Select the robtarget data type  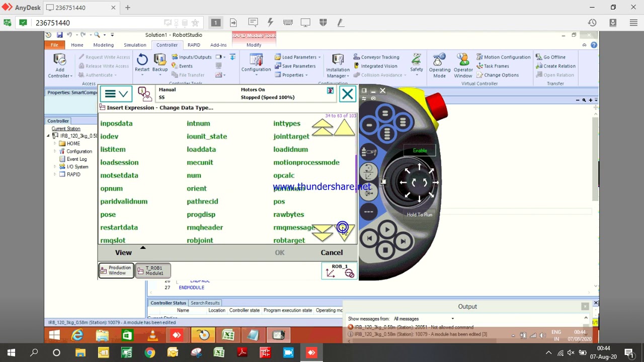coord(289,240)
